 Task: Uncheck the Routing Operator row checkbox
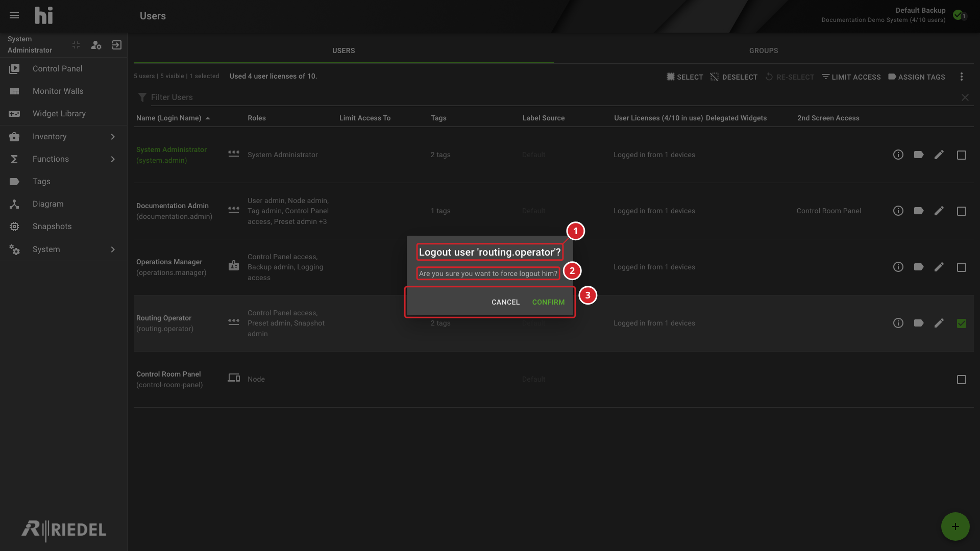tap(962, 323)
